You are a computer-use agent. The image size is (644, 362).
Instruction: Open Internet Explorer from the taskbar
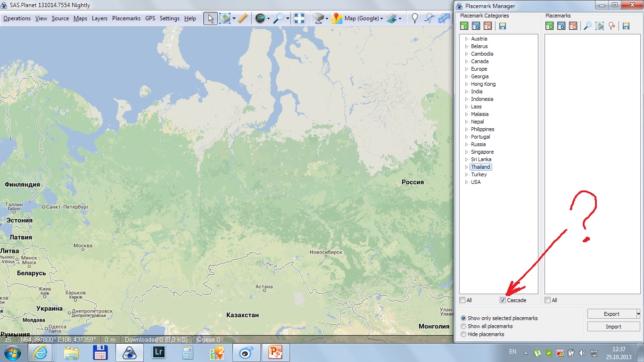(x=41, y=353)
